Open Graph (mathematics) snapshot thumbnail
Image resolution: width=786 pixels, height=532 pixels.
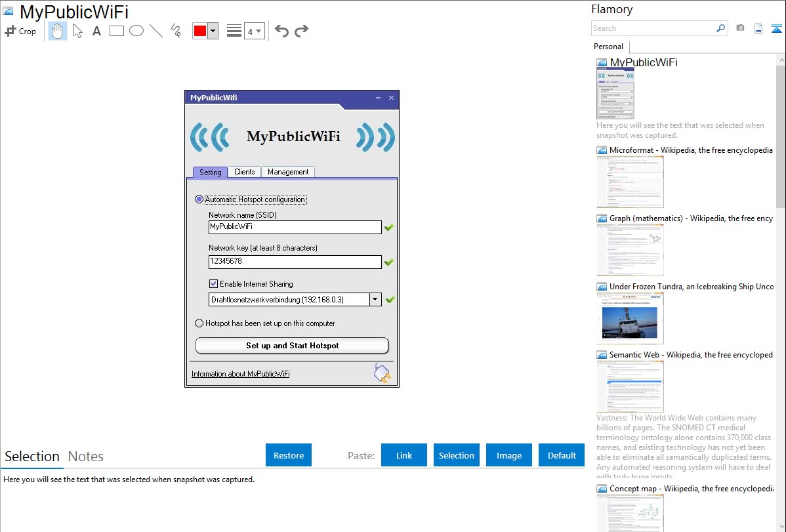(630, 250)
